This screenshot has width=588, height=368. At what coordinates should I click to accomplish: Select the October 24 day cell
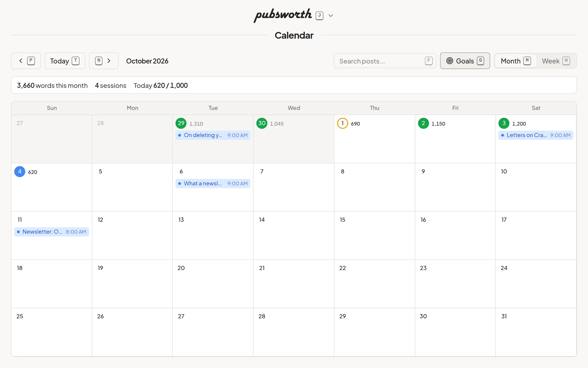(536, 284)
